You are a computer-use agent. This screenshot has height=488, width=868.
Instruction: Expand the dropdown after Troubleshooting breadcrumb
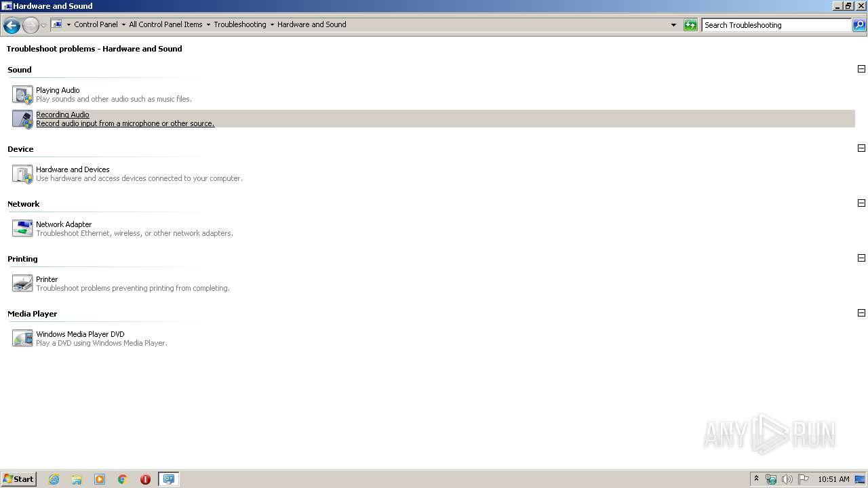(x=272, y=24)
